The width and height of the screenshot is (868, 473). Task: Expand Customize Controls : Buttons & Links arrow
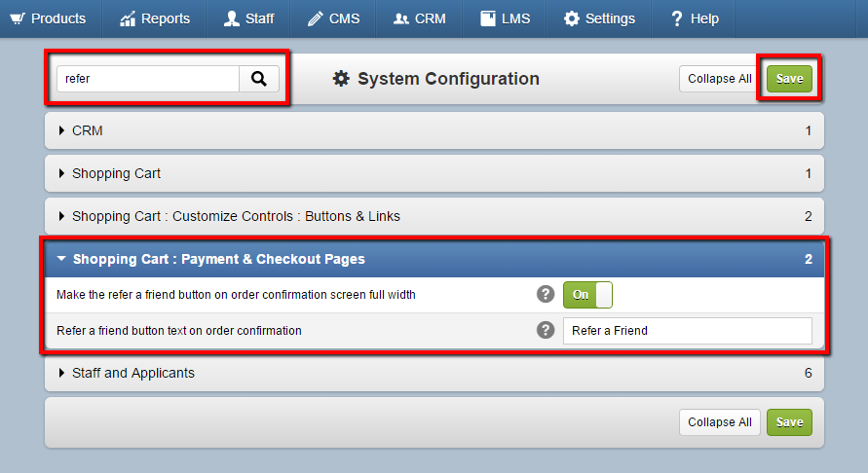pyautogui.click(x=61, y=216)
